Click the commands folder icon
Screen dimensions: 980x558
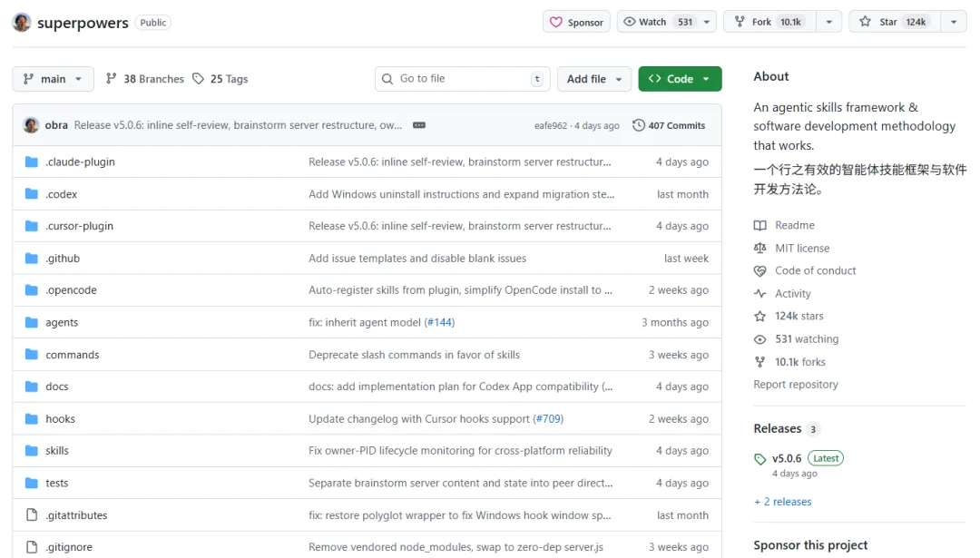point(31,354)
